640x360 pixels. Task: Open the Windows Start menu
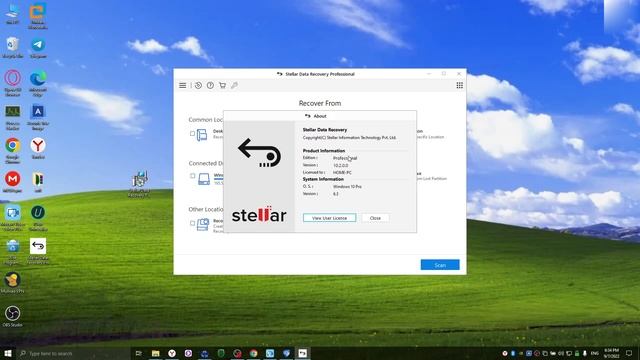click(8, 353)
